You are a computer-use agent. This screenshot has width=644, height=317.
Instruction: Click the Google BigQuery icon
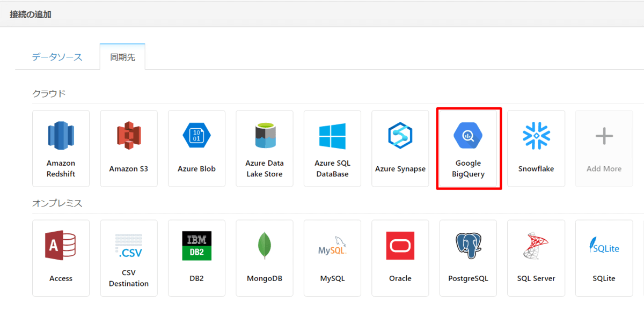click(468, 136)
